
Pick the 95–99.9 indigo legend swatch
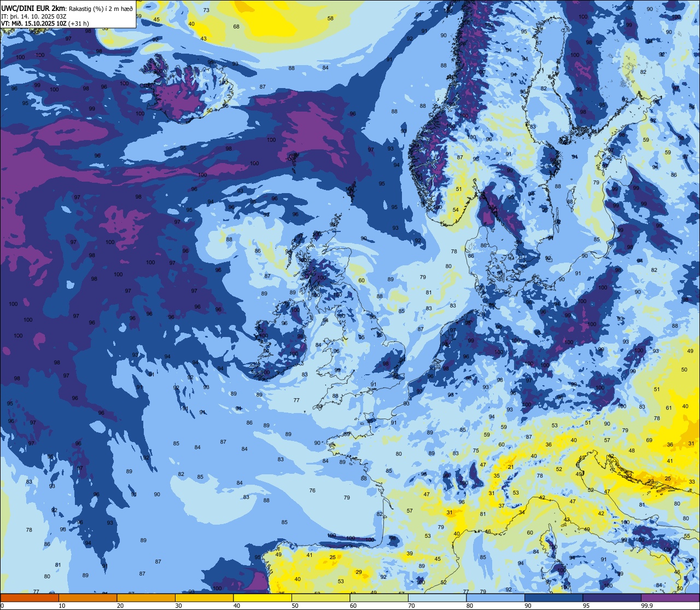(612, 597)
